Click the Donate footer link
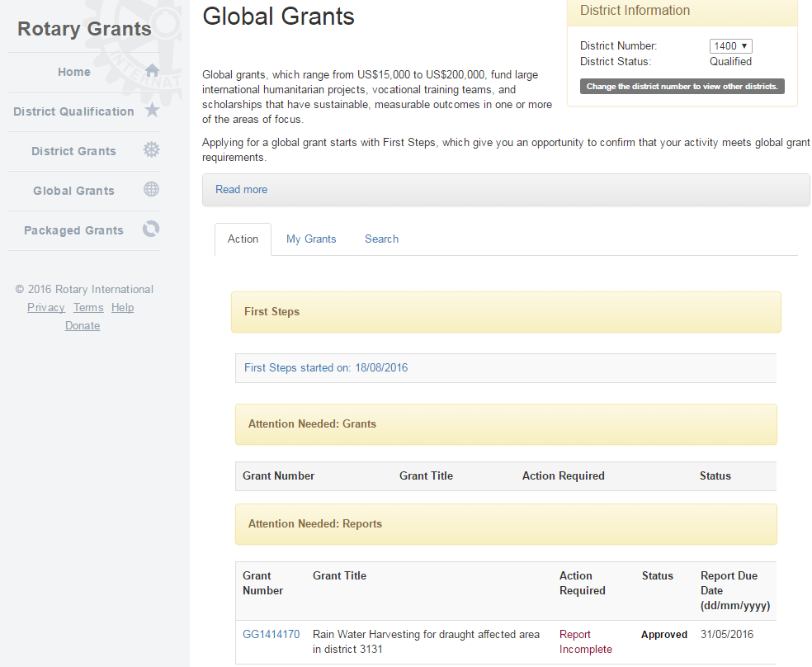The image size is (812, 667). [x=83, y=326]
